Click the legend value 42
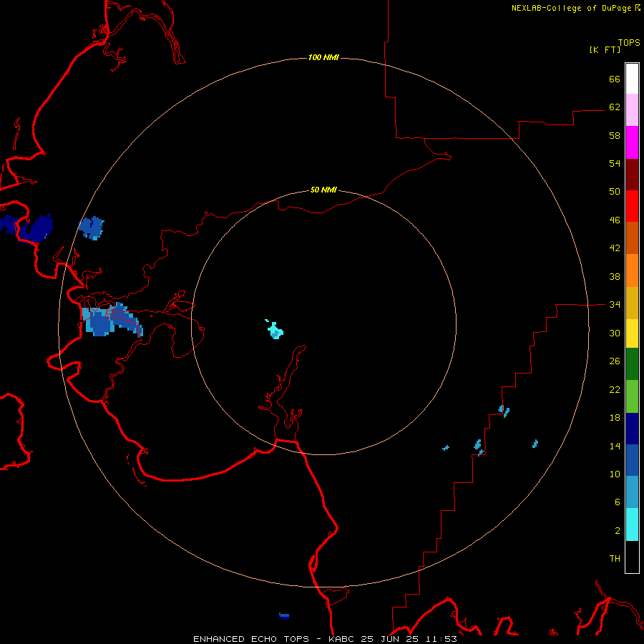644x644 pixels. tap(615, 248)
